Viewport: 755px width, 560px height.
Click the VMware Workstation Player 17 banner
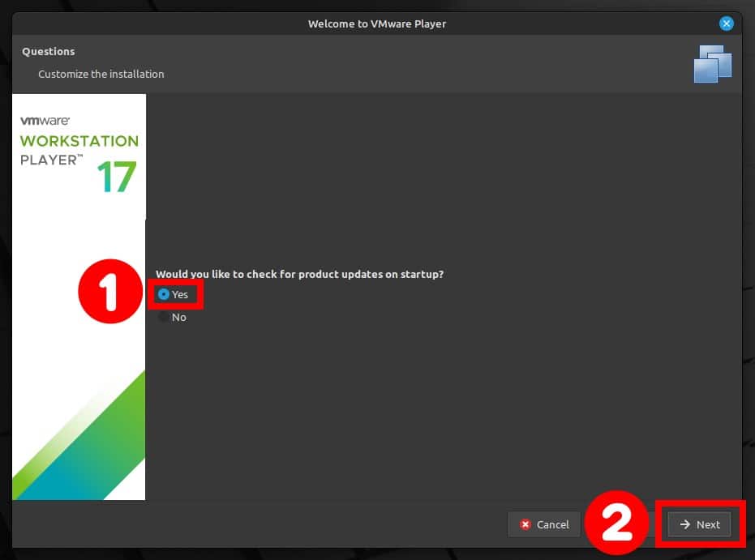(x=79, y=297)
